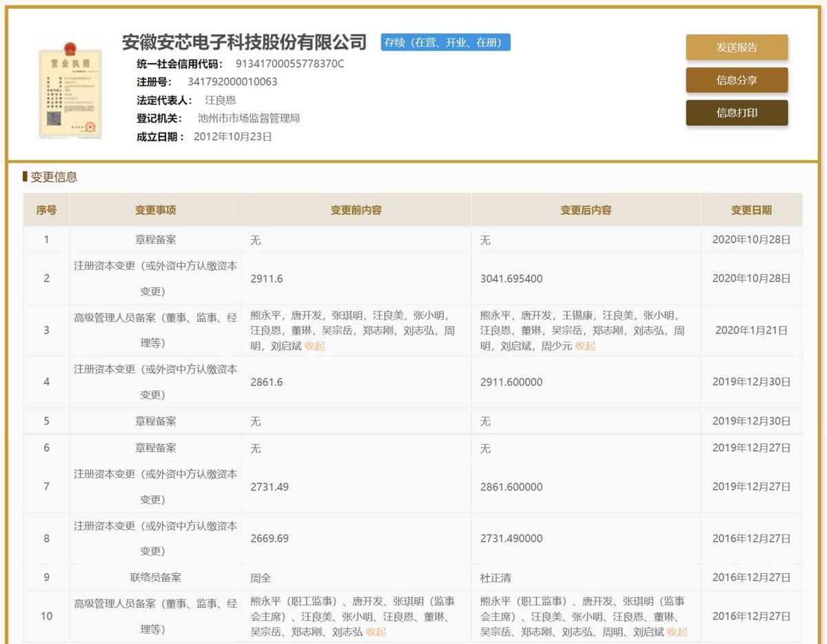This screenshot has width=827, height=644.
Task: Click the 变更前内容 column header
Action: pos(356,210)
